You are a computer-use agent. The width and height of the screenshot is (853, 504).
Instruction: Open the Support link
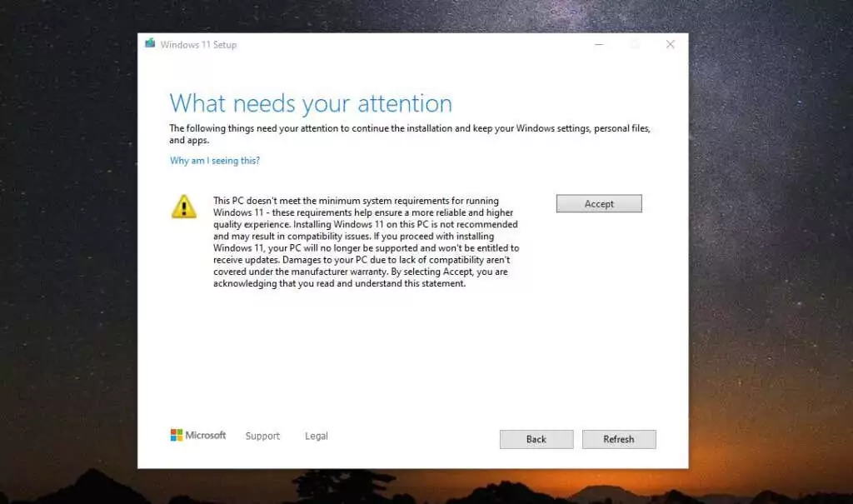click(262, 436)
